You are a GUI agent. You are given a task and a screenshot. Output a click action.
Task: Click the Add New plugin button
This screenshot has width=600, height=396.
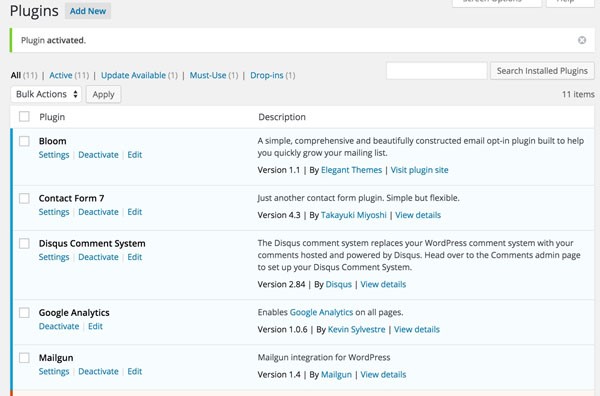pyautogui.click(x=88, y=11)
